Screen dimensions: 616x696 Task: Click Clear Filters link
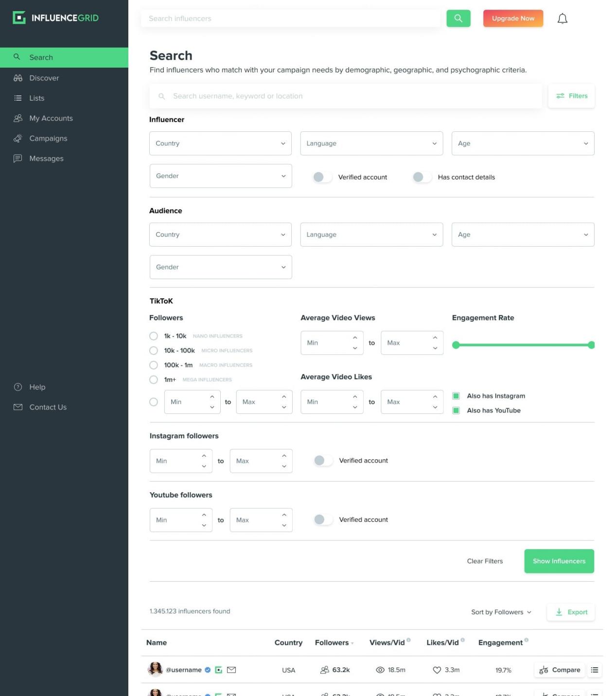(485, 561)
